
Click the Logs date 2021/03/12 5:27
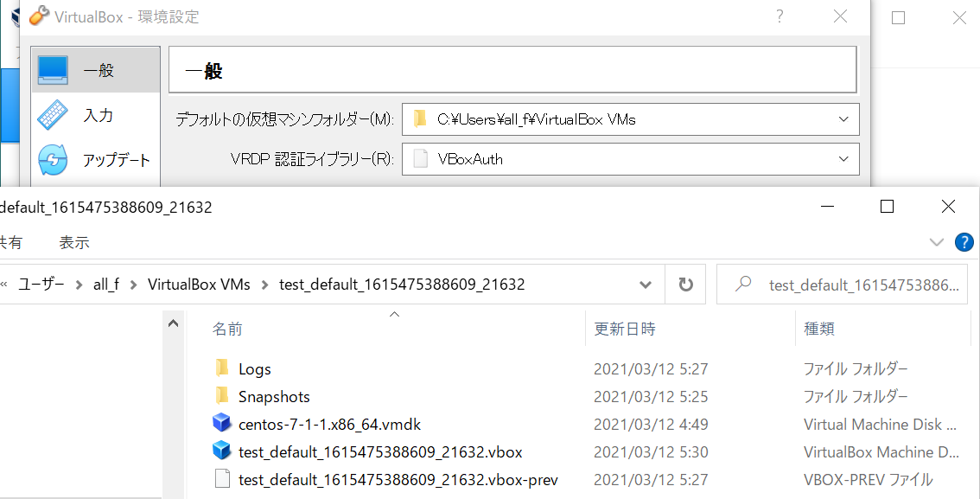651,369
